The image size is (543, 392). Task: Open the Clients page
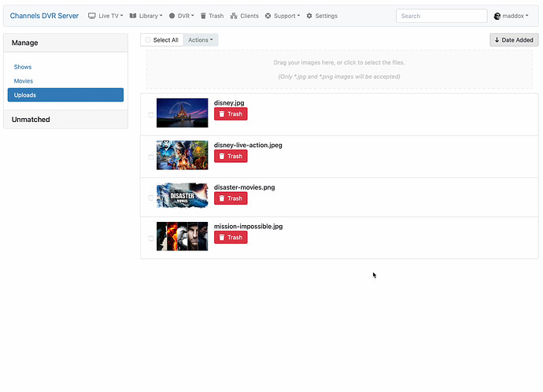[x=245, y=16]
